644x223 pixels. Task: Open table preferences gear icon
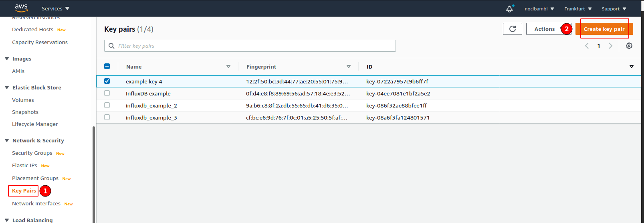click(x=629, y=46)
